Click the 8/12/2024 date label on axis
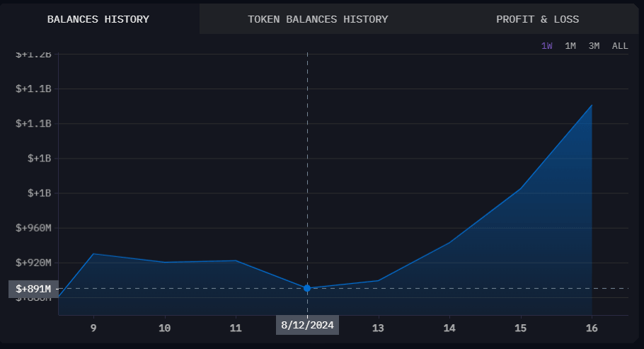This screenshot has width=644, height=349. click(307, 325)
